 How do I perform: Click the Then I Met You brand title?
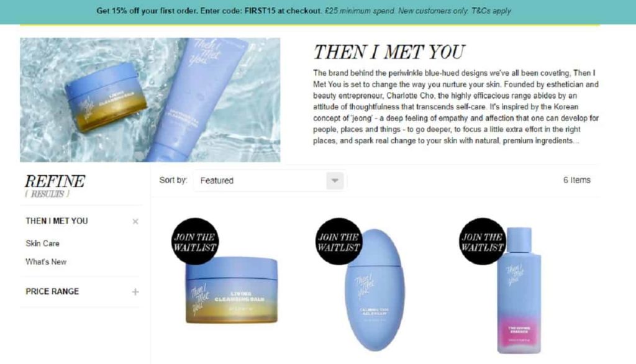coord(389,52)
